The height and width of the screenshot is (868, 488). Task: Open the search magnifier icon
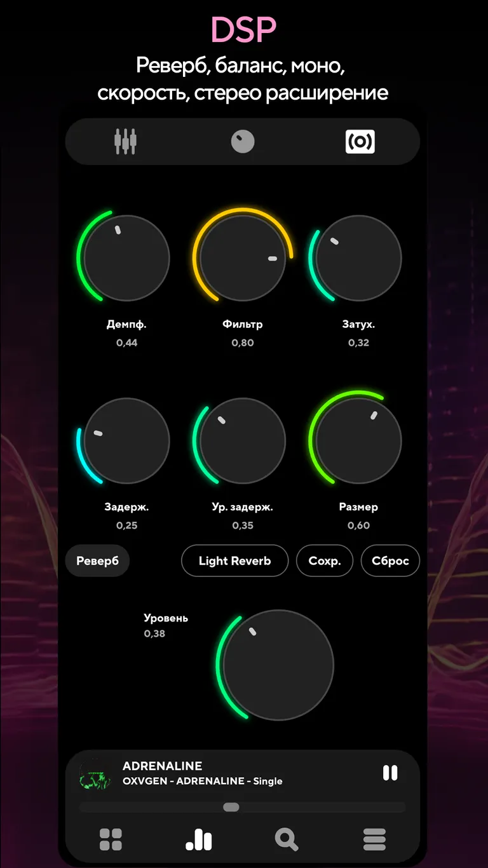point(287,839)
